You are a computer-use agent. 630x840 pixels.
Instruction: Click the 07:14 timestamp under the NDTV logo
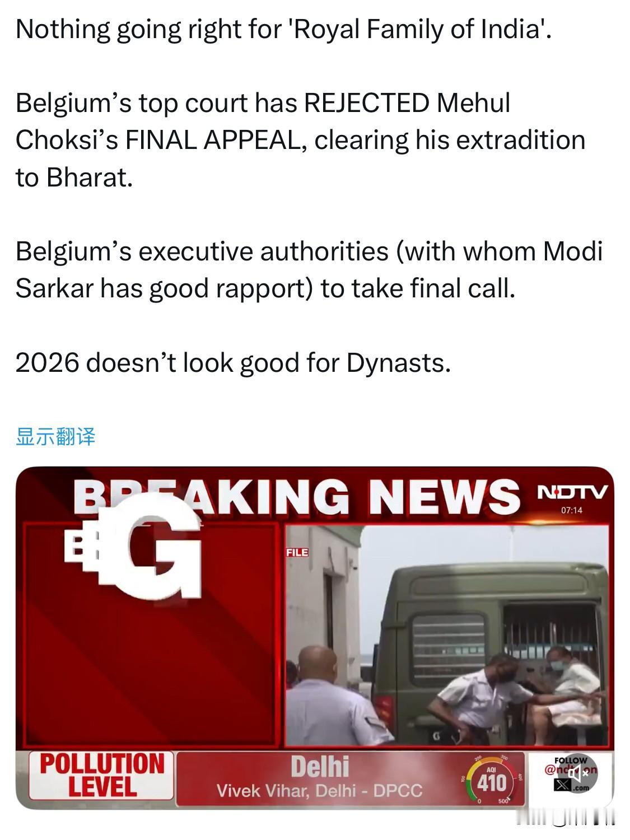(572, 510)
